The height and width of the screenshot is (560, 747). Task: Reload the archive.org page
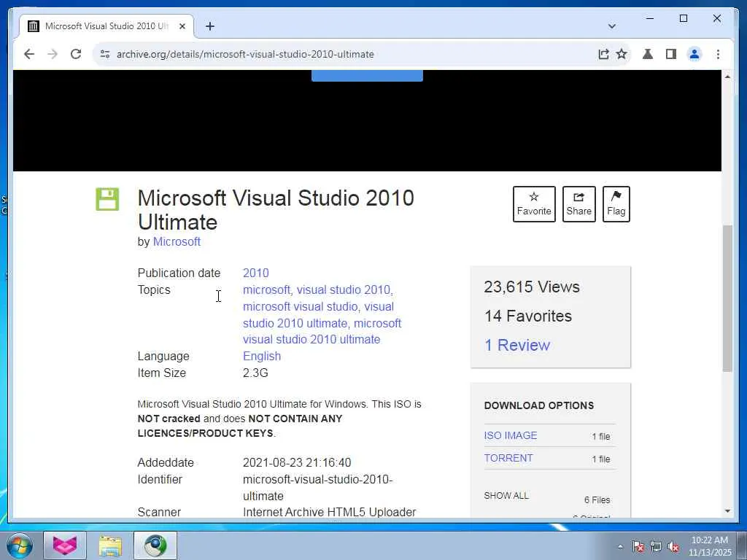pyautogui.click(x=76, y=54)
